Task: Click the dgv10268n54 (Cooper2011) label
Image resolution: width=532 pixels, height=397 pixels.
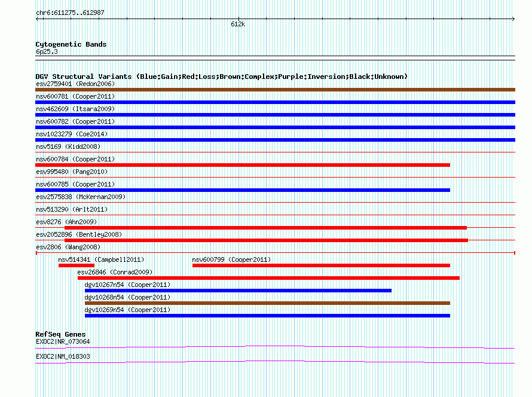Action: (x=127, y=297)
